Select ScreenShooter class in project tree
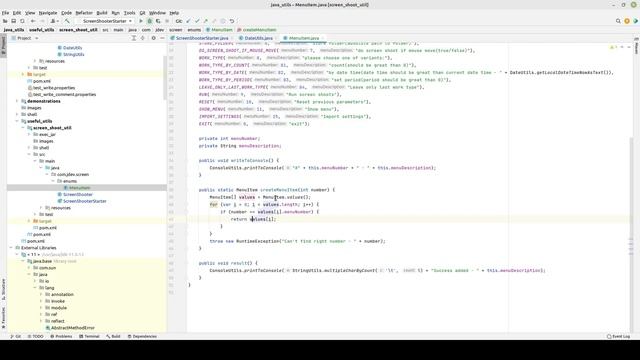Image resolution: width=640 pixels, height=360 pixels. point(78,194)
